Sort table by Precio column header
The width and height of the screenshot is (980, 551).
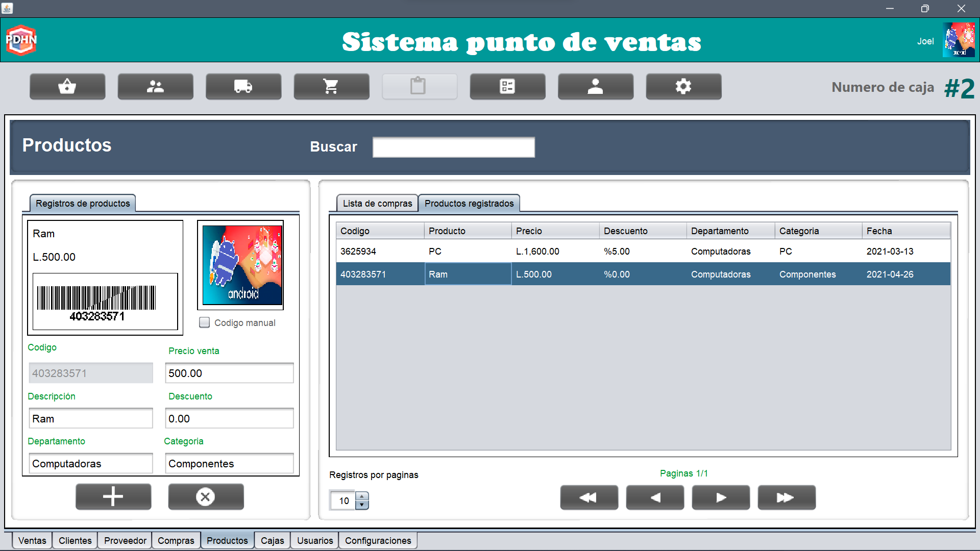555,231
